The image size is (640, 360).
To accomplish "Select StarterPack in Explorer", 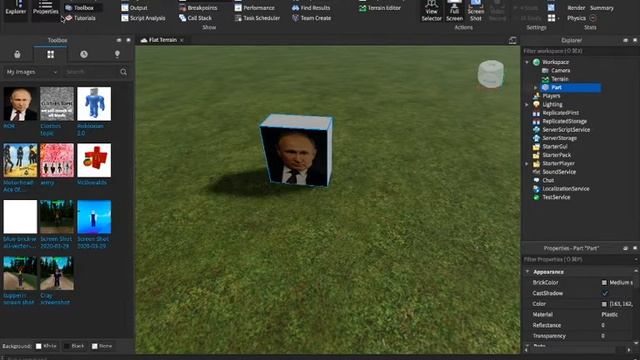I will (x=556, y=155).
